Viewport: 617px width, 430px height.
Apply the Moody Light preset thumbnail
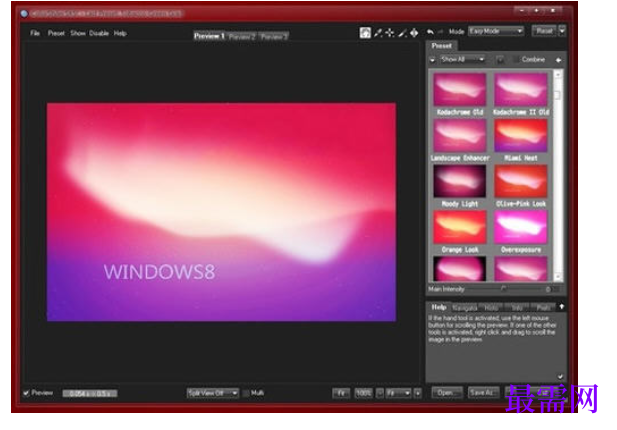click(459, 181)
